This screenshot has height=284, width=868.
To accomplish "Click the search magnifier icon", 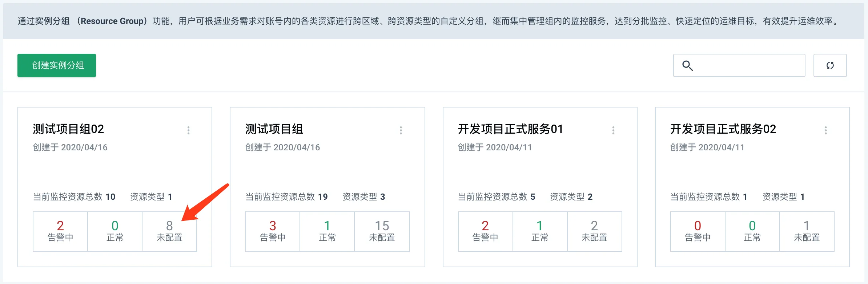I will pyautogui.click(x=687, y=65).
